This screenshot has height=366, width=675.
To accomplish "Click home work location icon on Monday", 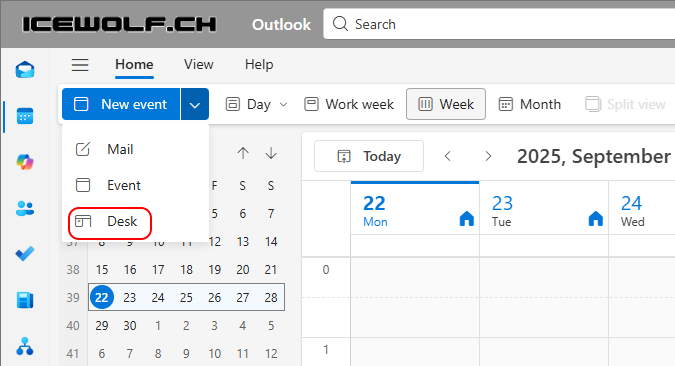I will click(467, 219).
